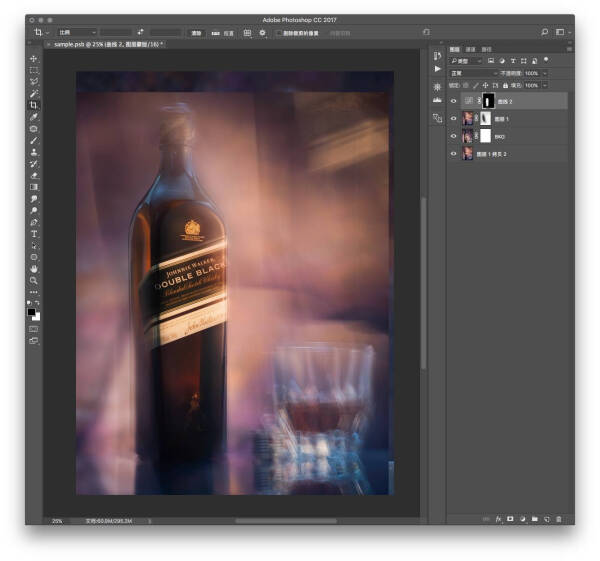The height and width of the screenshot is (561, 600).
Task: Change the screen mode
Action: 34,341
